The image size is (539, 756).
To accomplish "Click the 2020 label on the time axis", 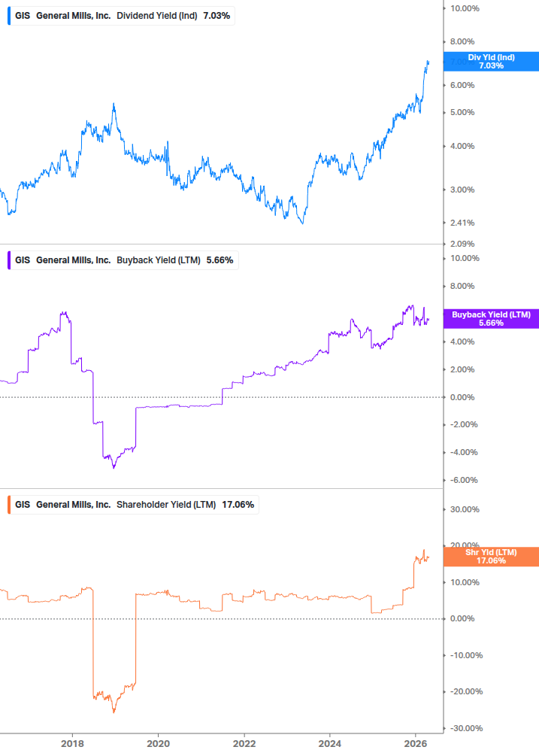I will [x=158, y=743].
